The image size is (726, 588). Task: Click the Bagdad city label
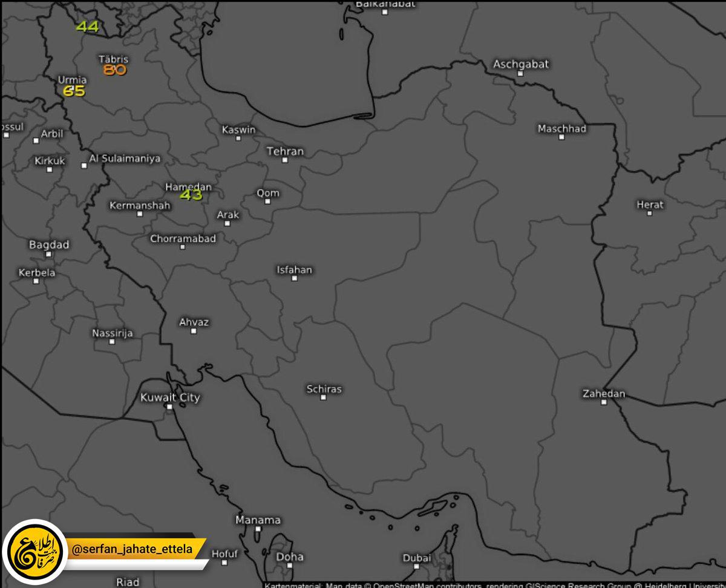[x=49, y=245]
